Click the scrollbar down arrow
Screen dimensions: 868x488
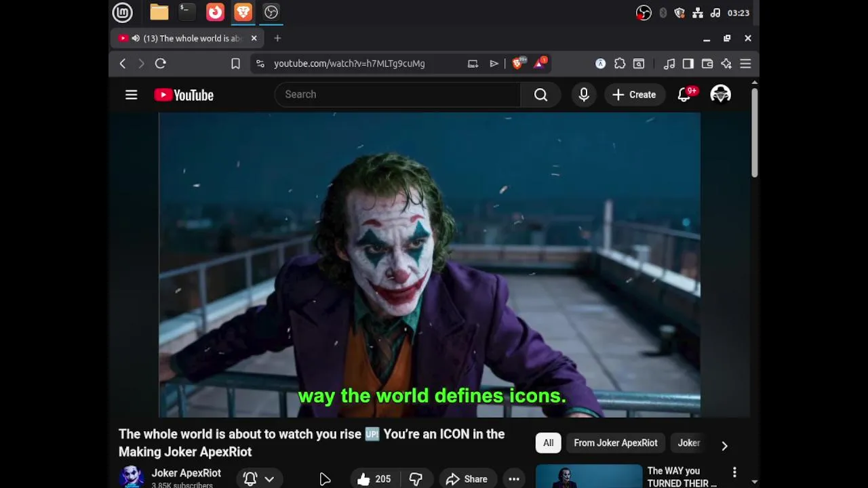(x=754, y=483)
